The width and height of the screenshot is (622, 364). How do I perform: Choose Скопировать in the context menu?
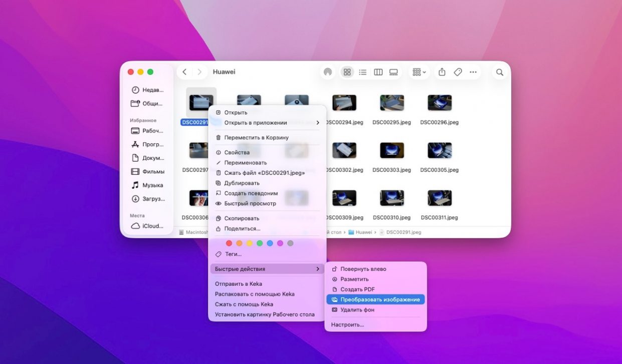click(267, 218)
